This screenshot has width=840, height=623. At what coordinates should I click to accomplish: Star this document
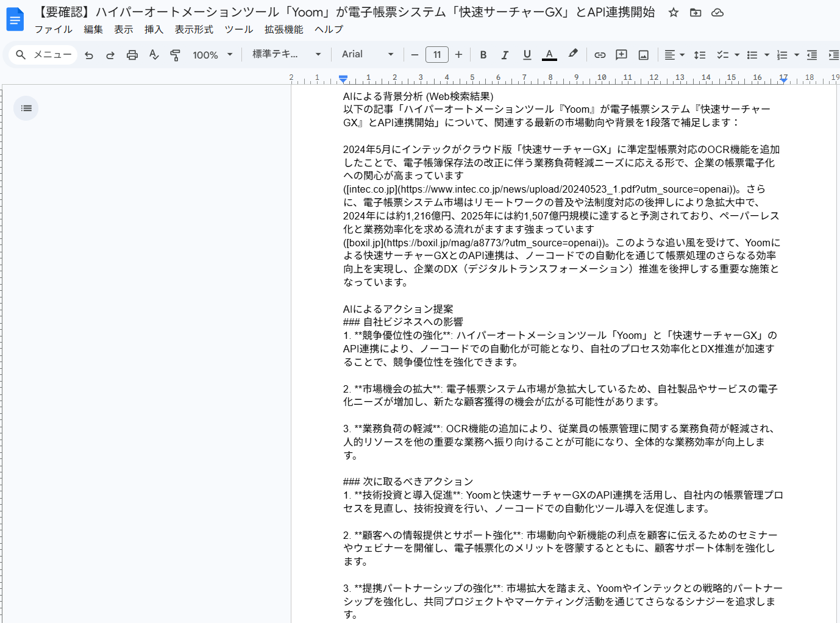coord(674,12)
